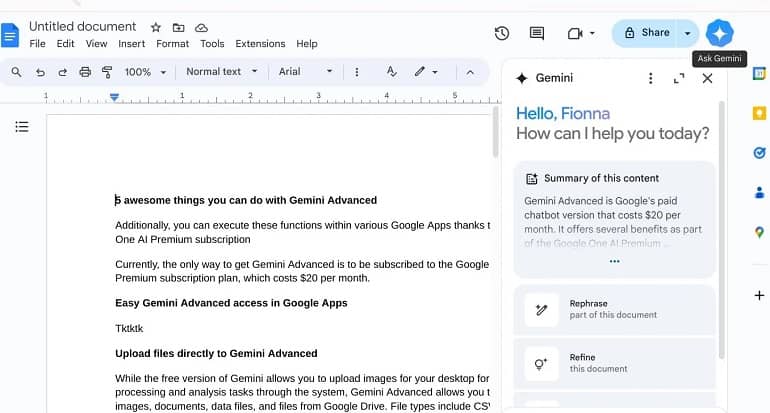The image size is (770, 413).
Task: Open the toolbar's three-dot overflow menu
Action: 357,72
